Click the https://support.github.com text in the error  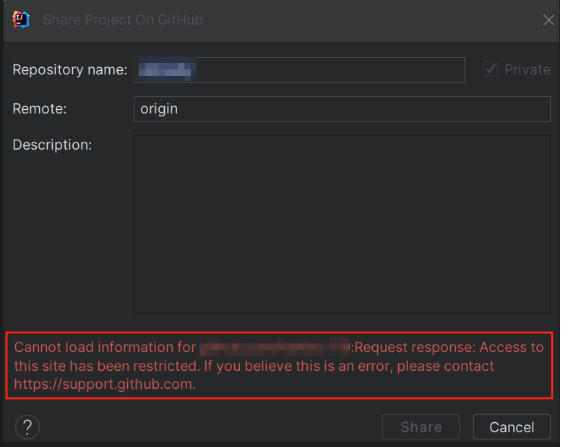pyautogui.click(x=105, y=384)
